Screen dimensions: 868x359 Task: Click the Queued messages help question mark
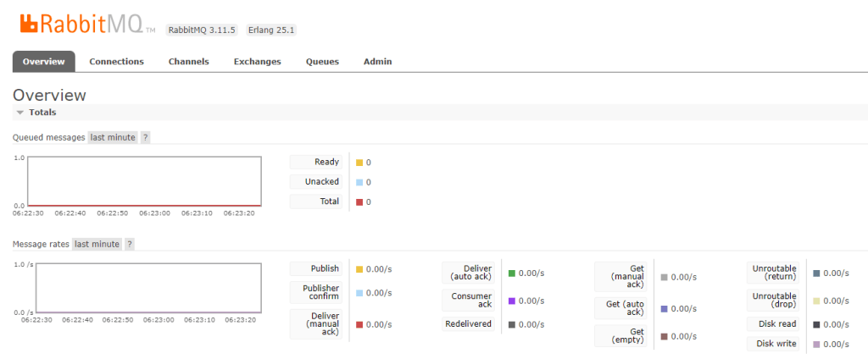[x=145, y=137]
